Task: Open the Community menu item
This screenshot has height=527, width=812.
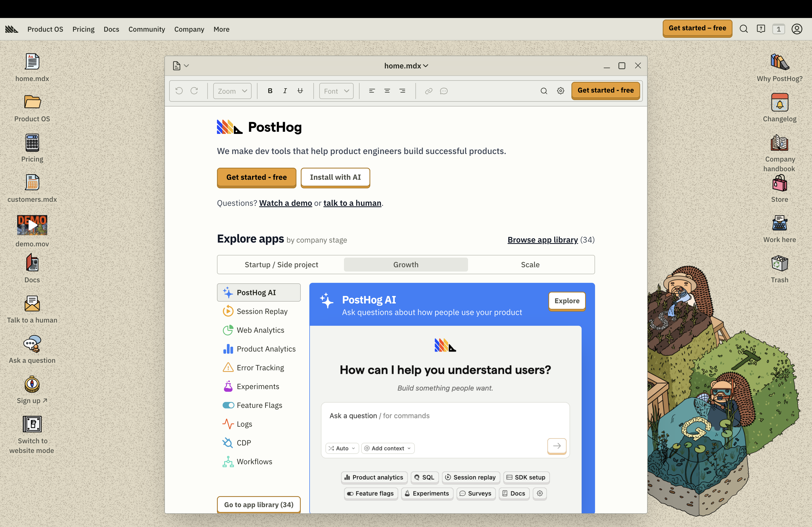Action: tap(147, 29)
